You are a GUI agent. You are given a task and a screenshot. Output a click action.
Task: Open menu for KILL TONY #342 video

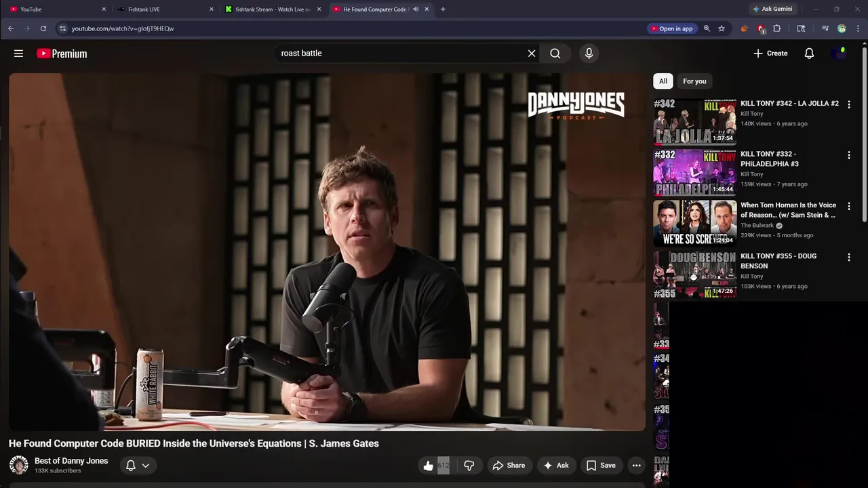(848, 104)
